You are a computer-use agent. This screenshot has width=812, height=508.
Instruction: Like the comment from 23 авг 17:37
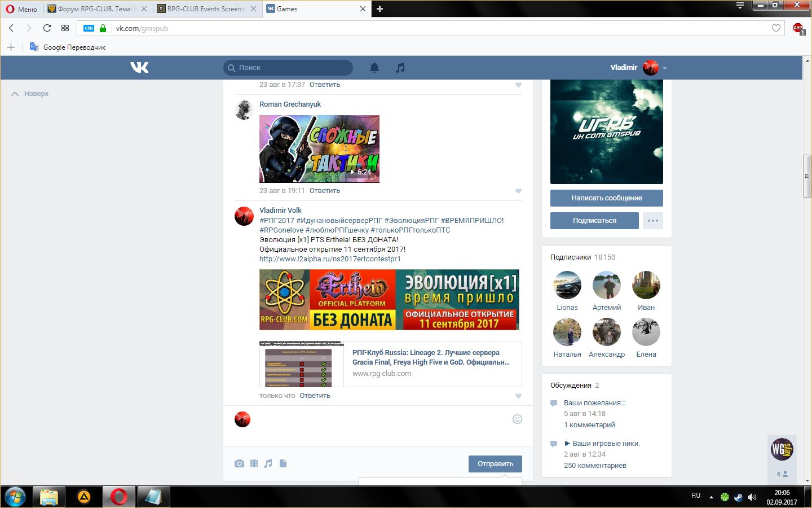coord(518,85)
